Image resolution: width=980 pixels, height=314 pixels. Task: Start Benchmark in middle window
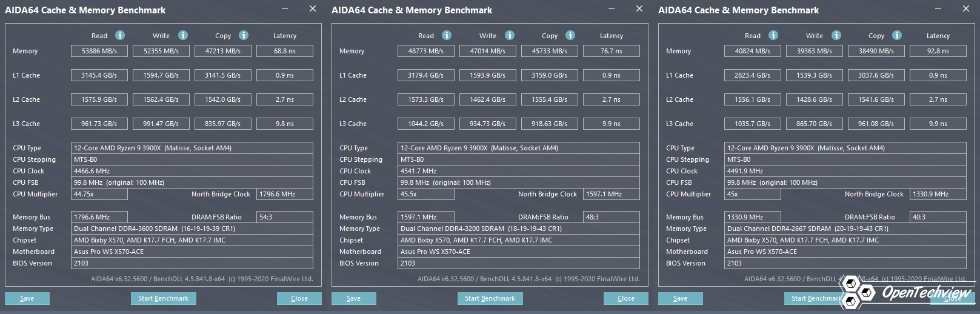[x=490, y=298]
